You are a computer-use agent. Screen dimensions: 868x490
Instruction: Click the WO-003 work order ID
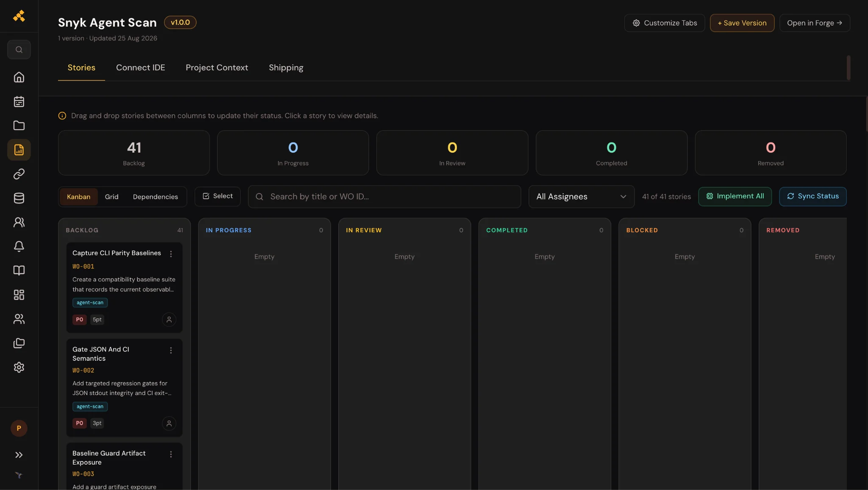coord(83,474)
